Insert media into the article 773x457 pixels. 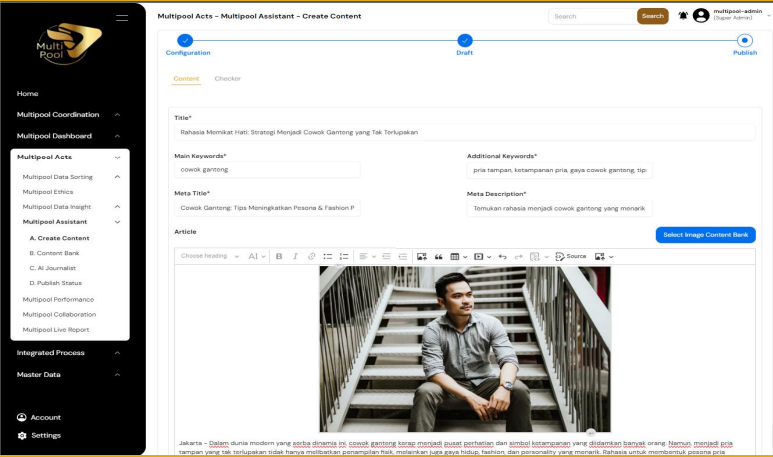479,256
